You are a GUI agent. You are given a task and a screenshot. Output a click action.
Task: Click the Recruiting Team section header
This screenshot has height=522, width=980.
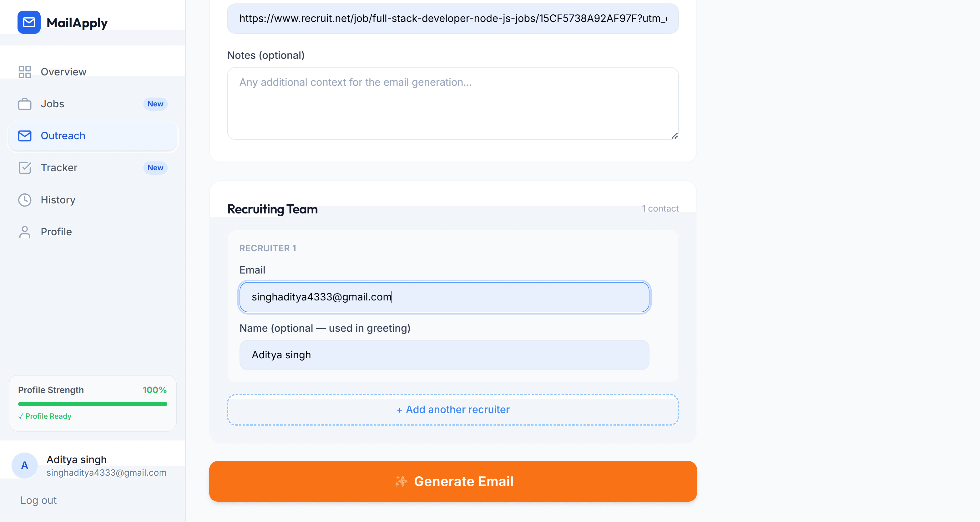pos(272,209)
